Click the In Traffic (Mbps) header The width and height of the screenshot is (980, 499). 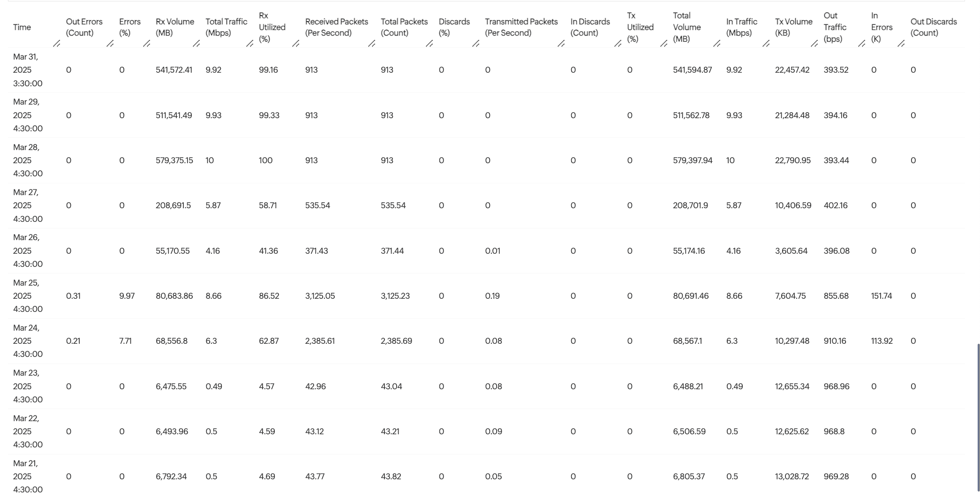pyautogui.click(x=741, y=27)
